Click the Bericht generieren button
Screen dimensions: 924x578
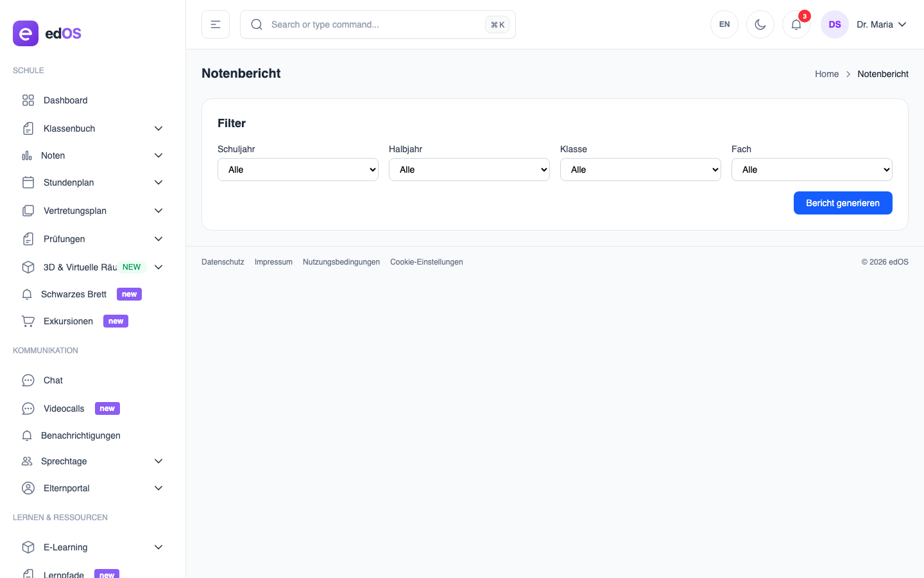[843, 203]
